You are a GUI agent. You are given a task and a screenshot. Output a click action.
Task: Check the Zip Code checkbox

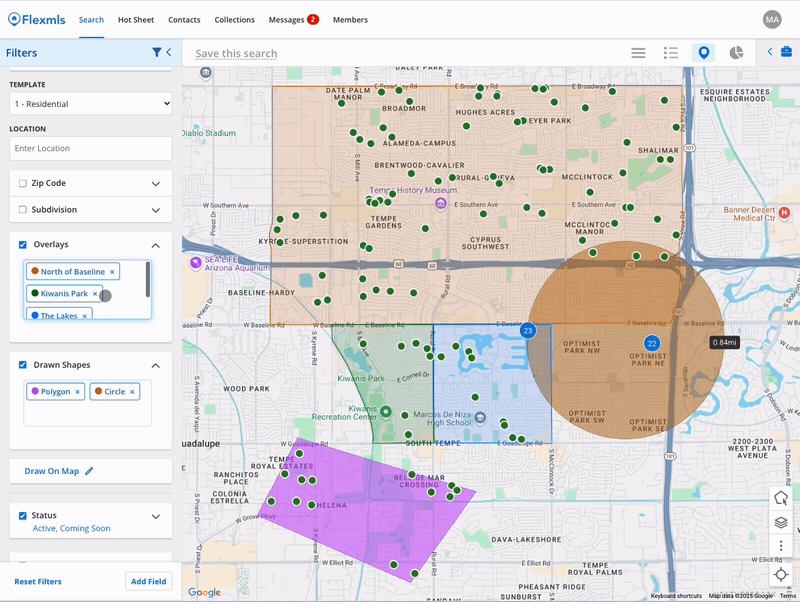pyautogui.click(x=23, y=184)
